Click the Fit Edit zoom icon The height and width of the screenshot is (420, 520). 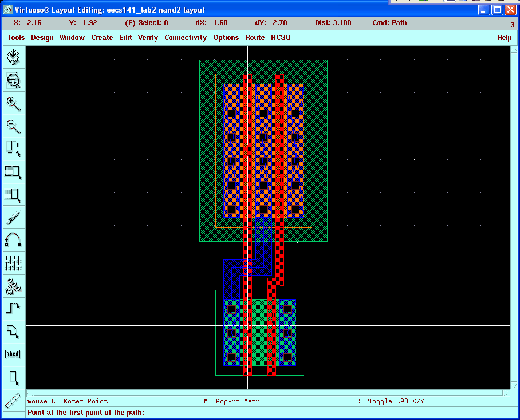[13, 80]
